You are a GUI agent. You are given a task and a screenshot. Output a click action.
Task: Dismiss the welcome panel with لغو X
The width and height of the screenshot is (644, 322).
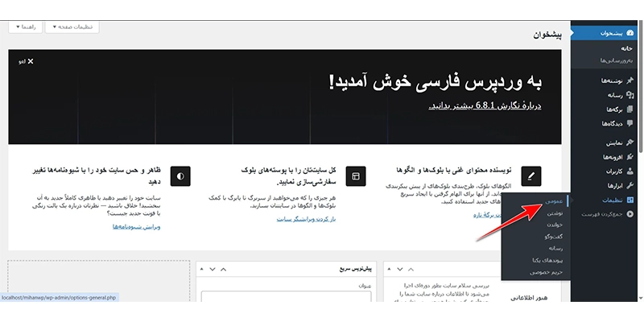tap(27, 62)
